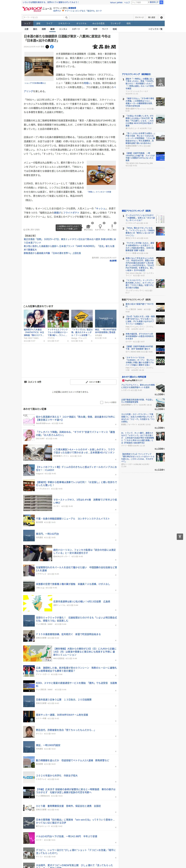This screenshot has width=186, height=868.
Task: Click the keyword search magnifier icon
Action: 66,18
